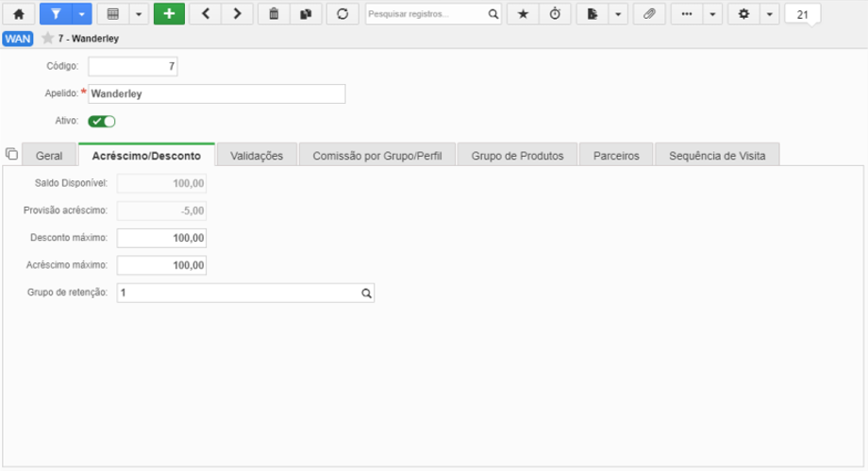Screen dimensions: 868x471
Task: Click the Código input field
Action: (x=133, y=66)
